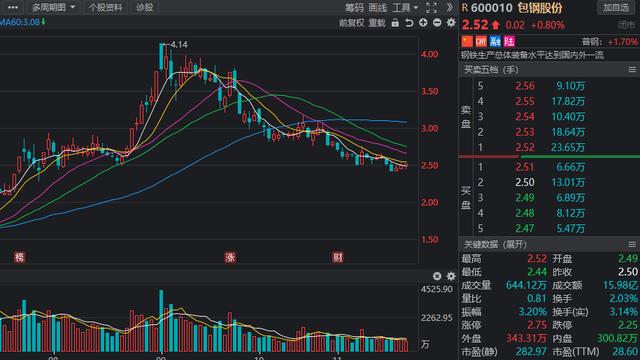
Task: Click sell level 2 price 2.53
Action: pos(524,132)
